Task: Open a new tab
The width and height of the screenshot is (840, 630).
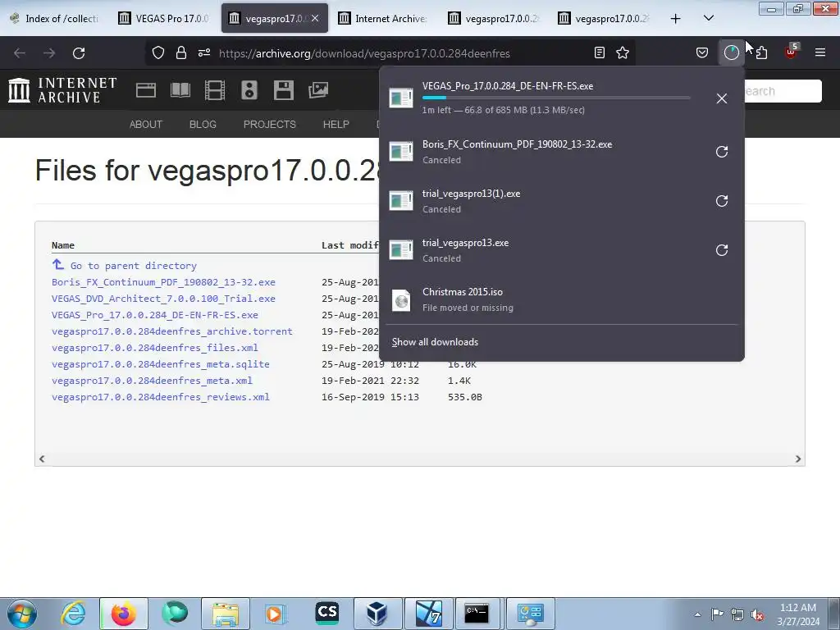Action: point(676,18)
